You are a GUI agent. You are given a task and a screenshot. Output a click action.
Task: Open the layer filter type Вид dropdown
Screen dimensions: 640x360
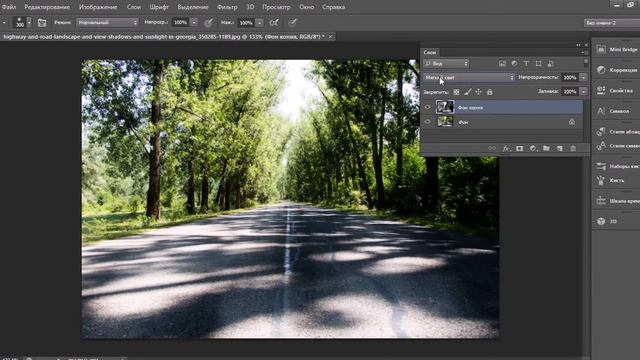click(447, 64)
